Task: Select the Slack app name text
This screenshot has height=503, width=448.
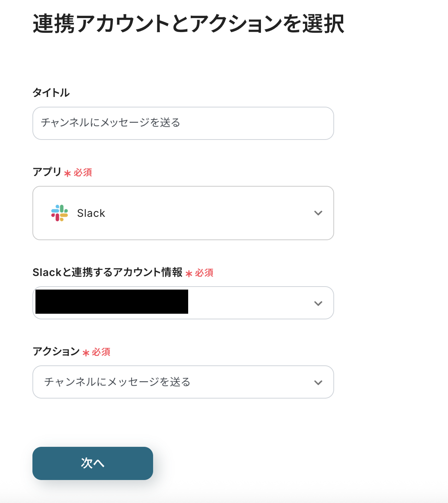Action: pos(91,213)
